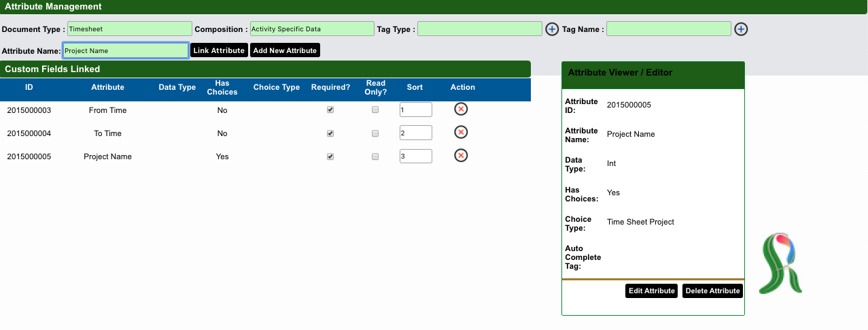Click the Required? column header
This screenshot has width=868, height=330.
[x=331, y=87]
